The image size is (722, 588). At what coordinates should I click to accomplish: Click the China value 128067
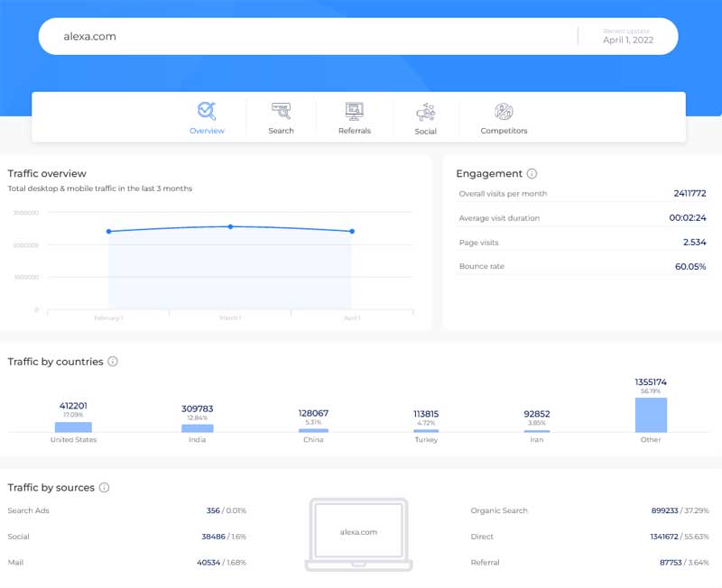point(313,413)
